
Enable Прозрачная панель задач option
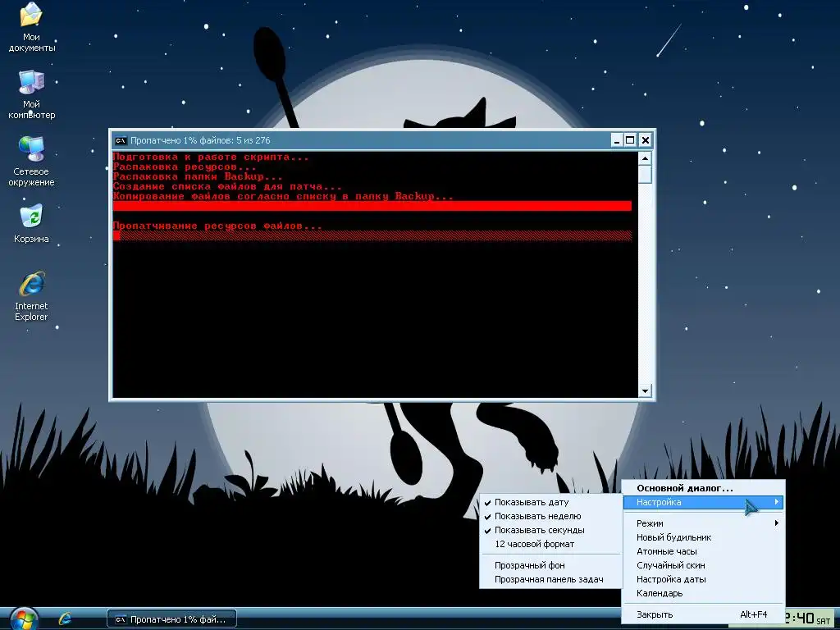pyautogui.click(x=550, y=579)
